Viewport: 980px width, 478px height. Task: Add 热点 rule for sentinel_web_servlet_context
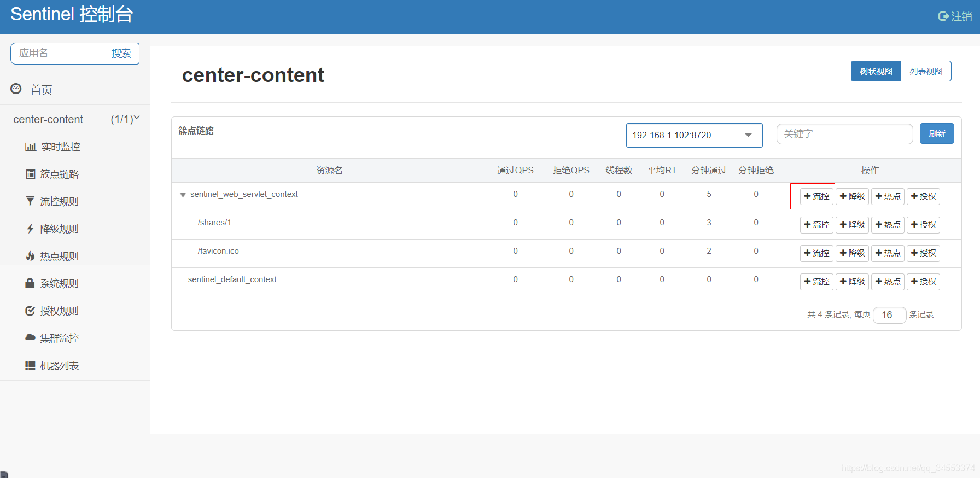pyautogui.click(x=888, y=196)
